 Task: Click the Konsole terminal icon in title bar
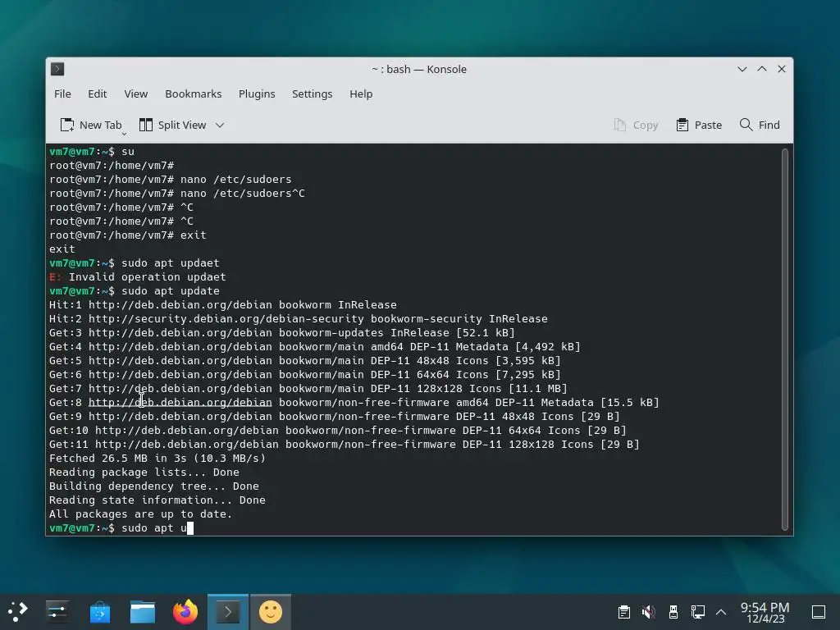(57, 69)
